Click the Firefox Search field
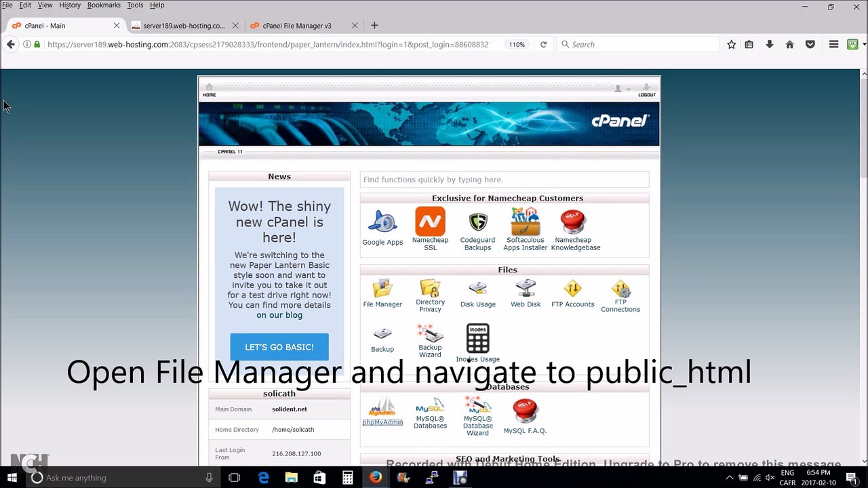 click(x=637, y=44)
